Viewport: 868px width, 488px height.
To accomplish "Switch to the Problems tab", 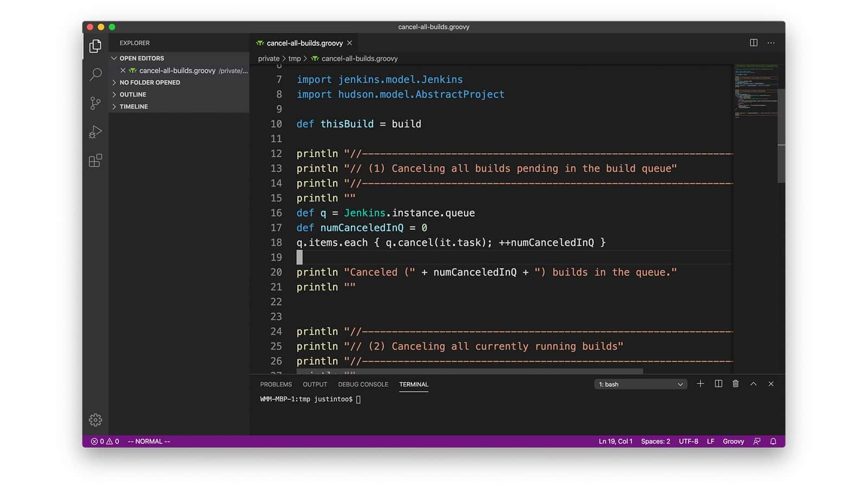I will pos(276,384).
